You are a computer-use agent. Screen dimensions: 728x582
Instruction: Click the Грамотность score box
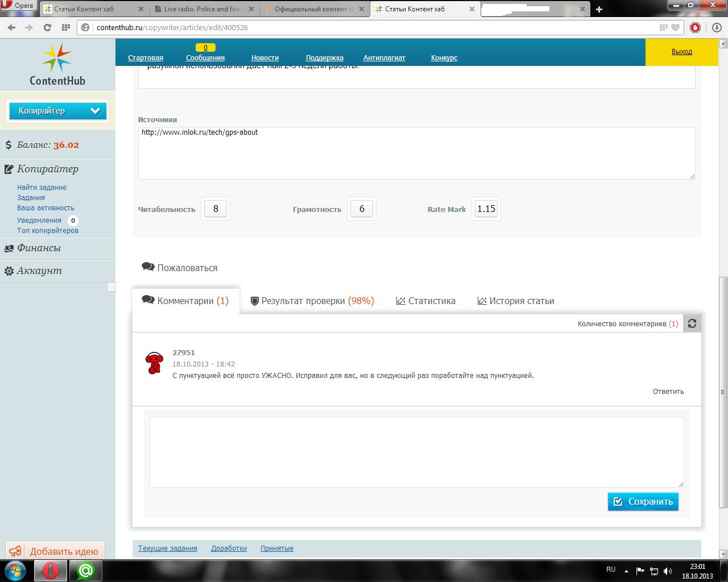[x=362, y=209]
